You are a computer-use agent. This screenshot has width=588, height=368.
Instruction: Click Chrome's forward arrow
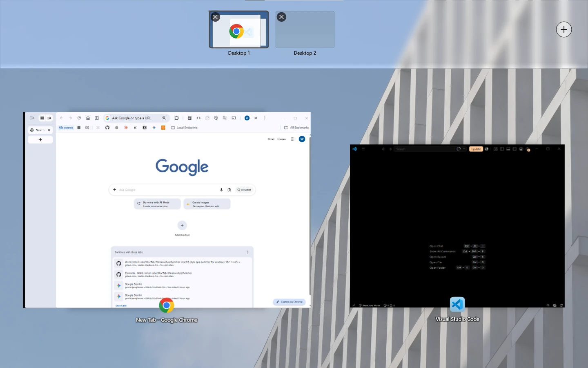click(x=70, y=118)
